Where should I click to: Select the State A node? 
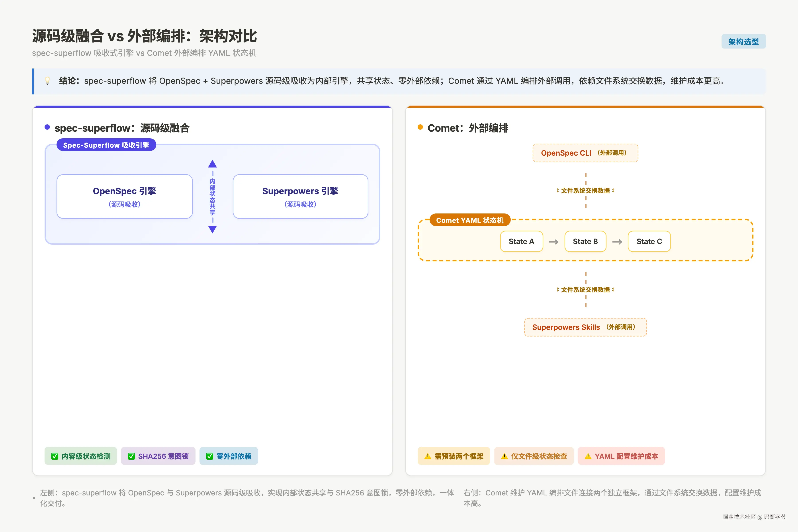[522, 242]
